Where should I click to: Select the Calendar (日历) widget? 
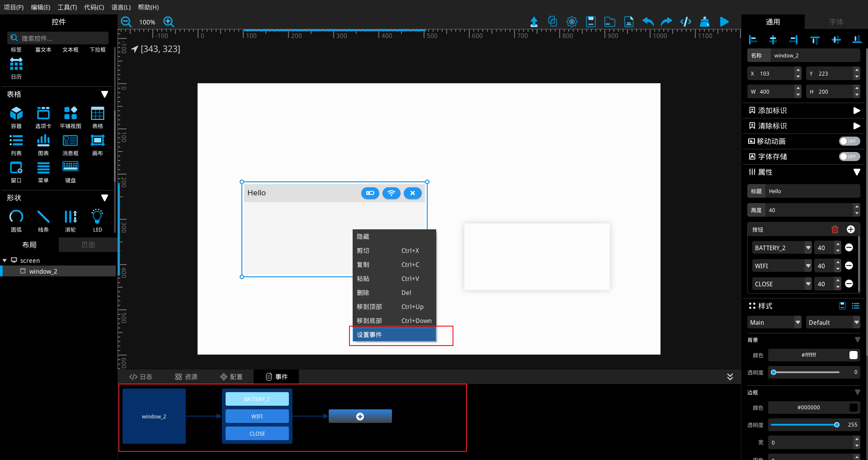16,68
